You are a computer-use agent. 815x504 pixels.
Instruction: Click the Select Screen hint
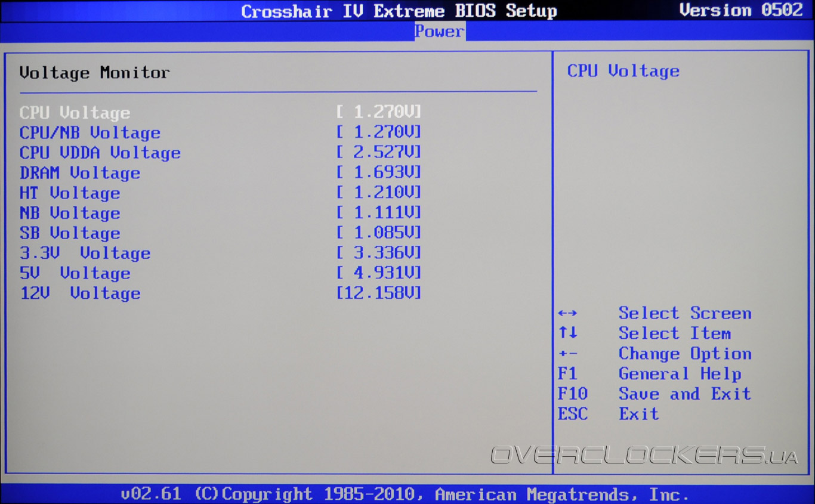pyautogui.click(x=685, y=313)
